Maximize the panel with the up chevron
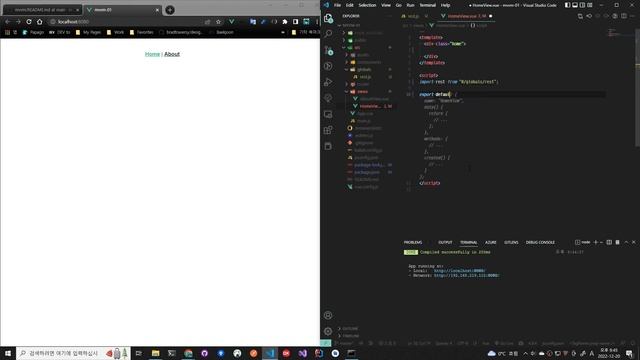 tap(626, 242)
